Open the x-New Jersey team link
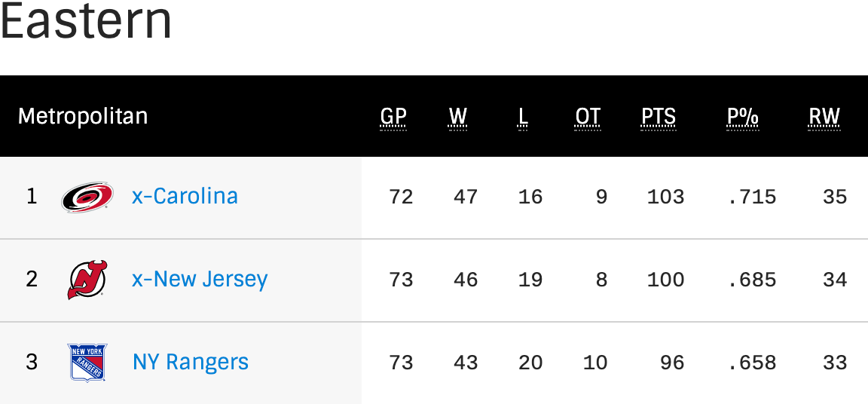This screenshot has height=404, width=868. point(200,280)
